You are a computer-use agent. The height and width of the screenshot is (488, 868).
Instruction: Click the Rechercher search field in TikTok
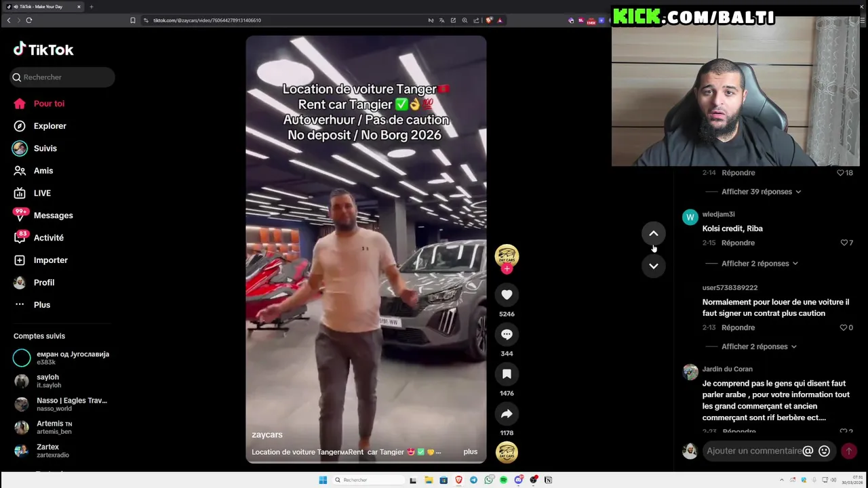[62, 77]
